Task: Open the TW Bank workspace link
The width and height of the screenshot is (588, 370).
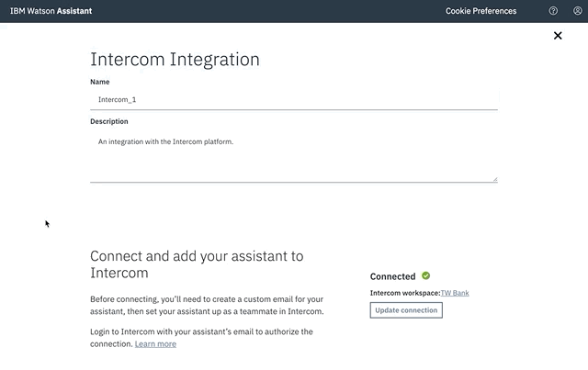Action: [455, 293]
